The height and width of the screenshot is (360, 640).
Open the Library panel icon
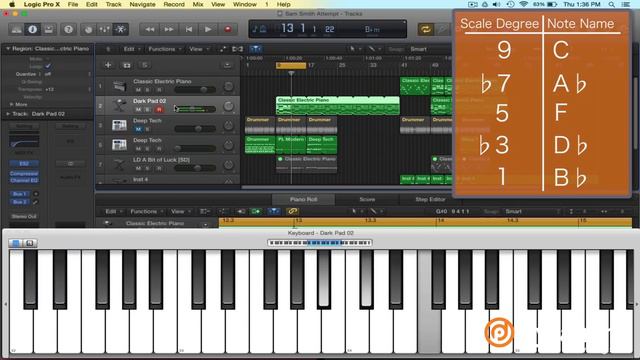click(x=17, y=29)
